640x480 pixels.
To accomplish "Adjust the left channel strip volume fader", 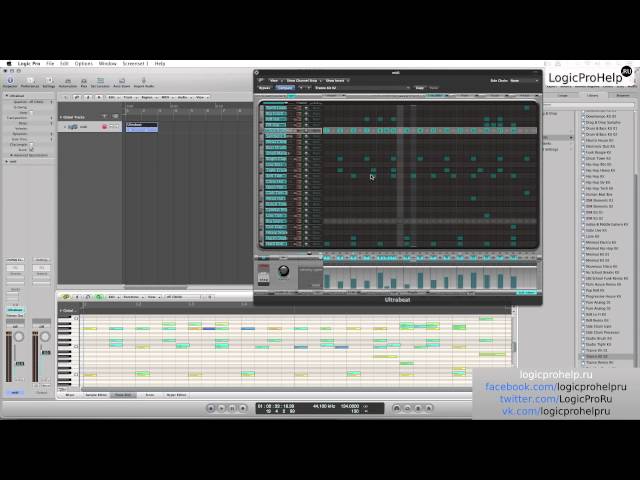I will click(x=19, y=363).
